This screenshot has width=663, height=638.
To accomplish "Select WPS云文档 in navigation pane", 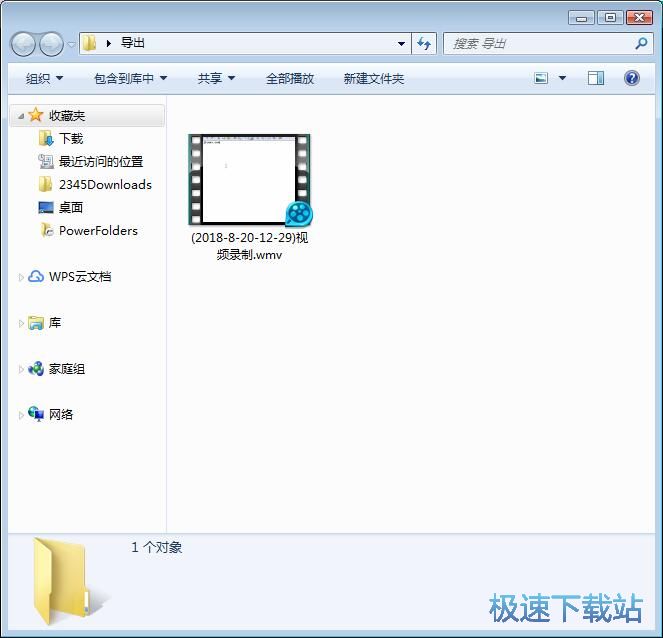I will point(80,277).
